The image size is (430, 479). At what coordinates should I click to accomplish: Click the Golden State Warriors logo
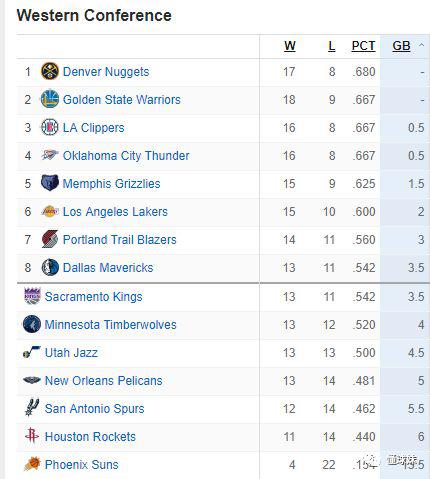(x=50, y=99)
